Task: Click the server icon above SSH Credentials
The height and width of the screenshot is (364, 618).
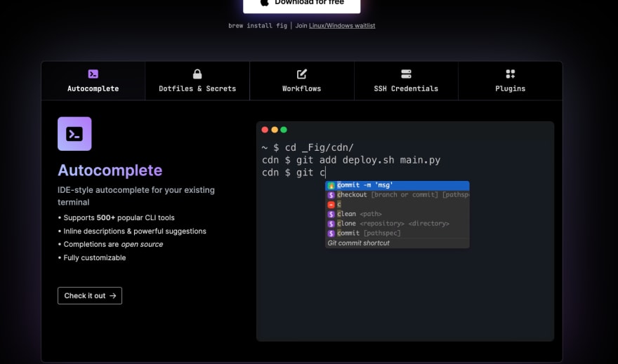Action: 406,74
